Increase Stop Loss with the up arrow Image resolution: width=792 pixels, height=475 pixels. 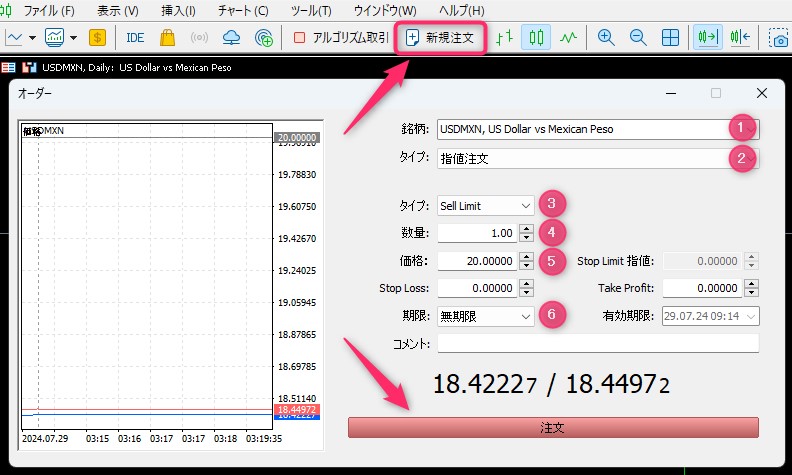click(x=526, y=283)
